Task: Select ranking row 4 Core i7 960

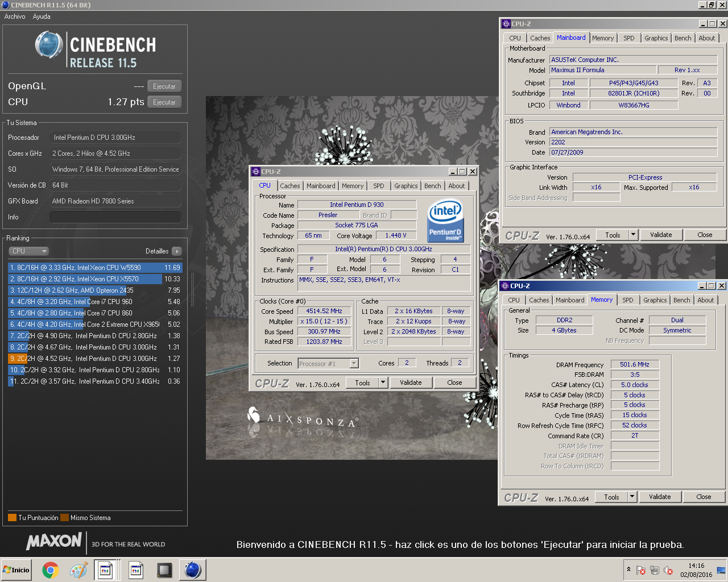Action: coord(95,301)
